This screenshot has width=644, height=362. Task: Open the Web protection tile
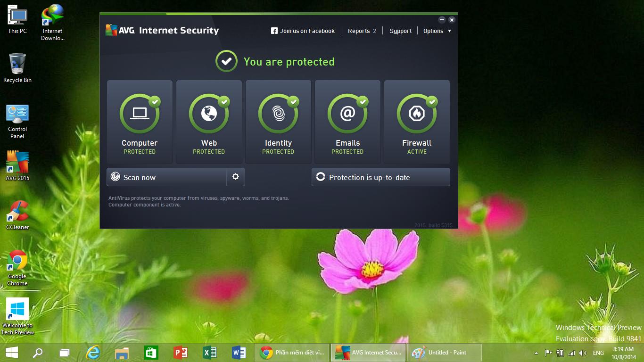point(209,122)
